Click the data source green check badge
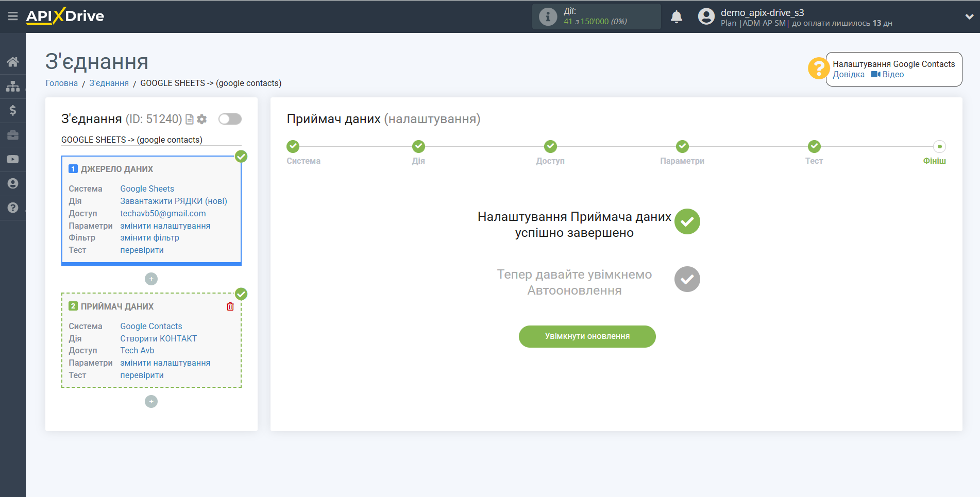 (x=241, y=157)
